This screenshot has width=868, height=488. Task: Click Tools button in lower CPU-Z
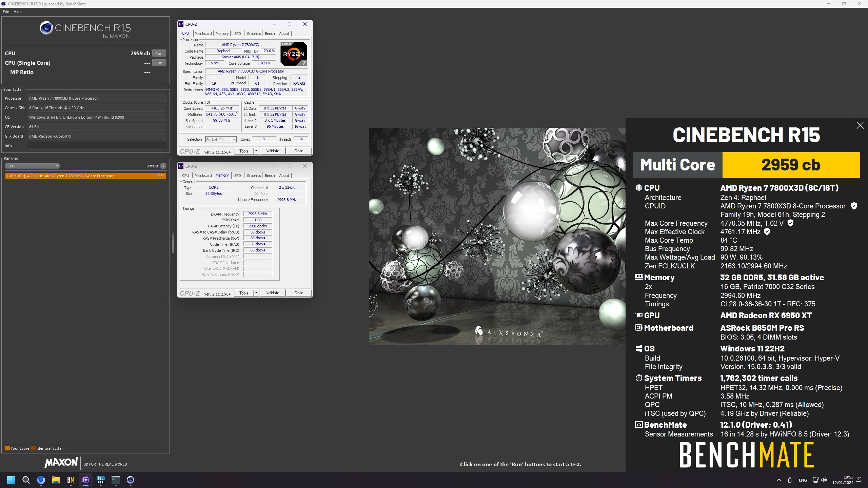(244, 293)
